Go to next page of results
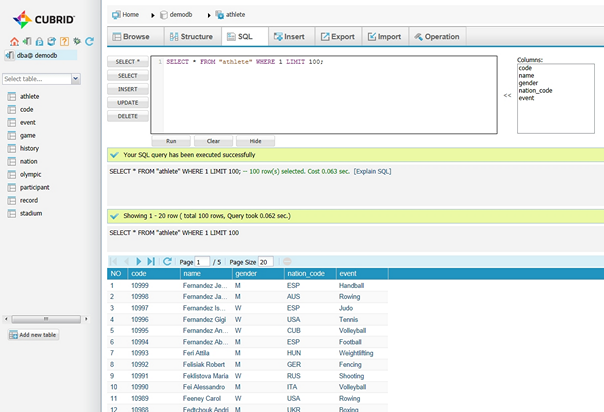Viewport: 604px width, 412px height. (x=139, y=261)
